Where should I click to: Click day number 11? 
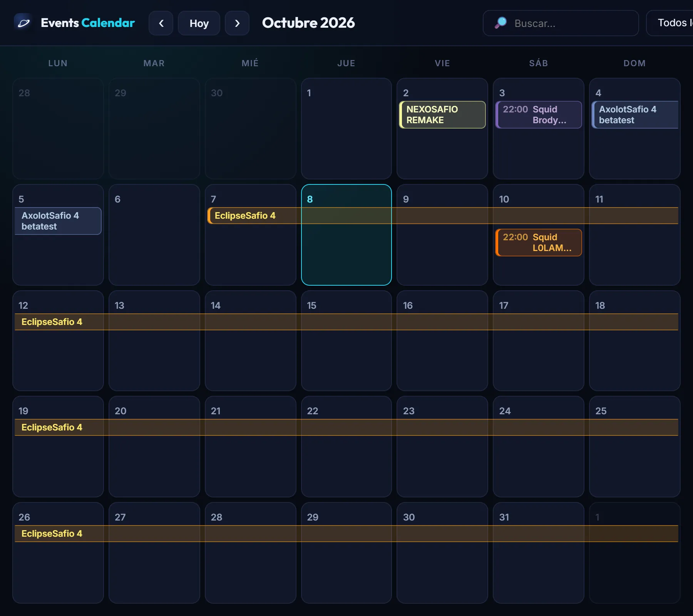(599, 199)
